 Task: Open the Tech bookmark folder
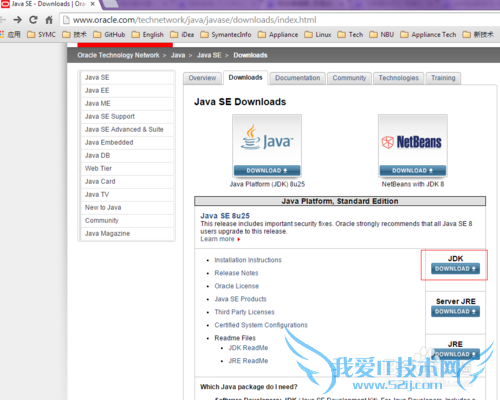coord(350,35)
